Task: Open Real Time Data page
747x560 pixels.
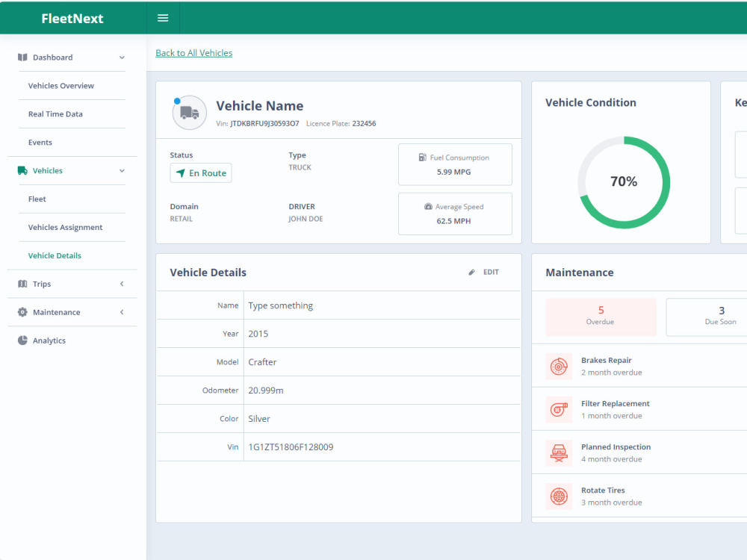Action: 55,113
